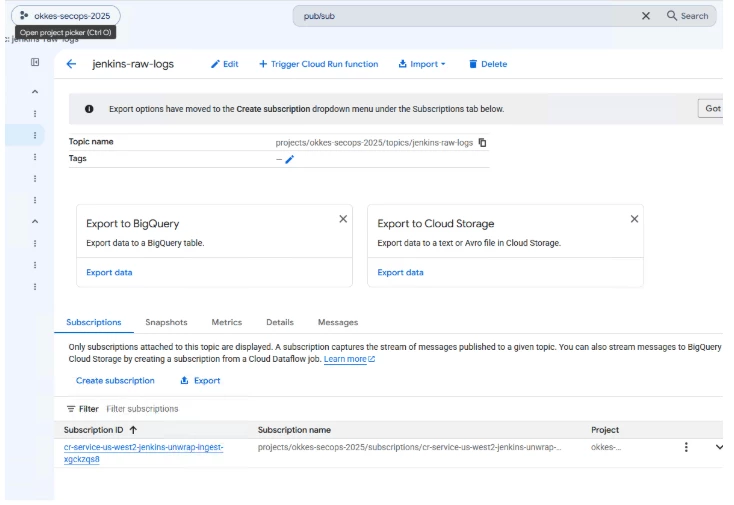
Task: Edit the jenkins-raw-logs topic
Action: (x=225, y=64)
